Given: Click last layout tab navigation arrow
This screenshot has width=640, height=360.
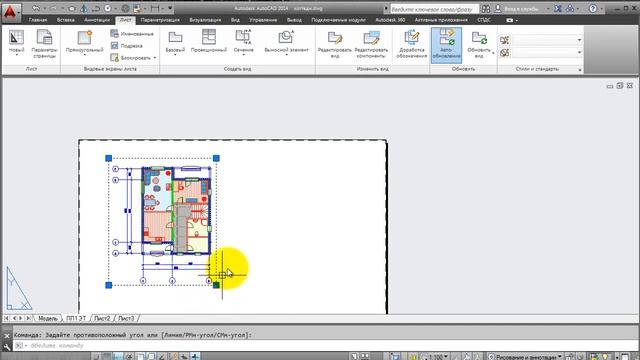Looking at the screenshot, I should (x=29, y=318).
